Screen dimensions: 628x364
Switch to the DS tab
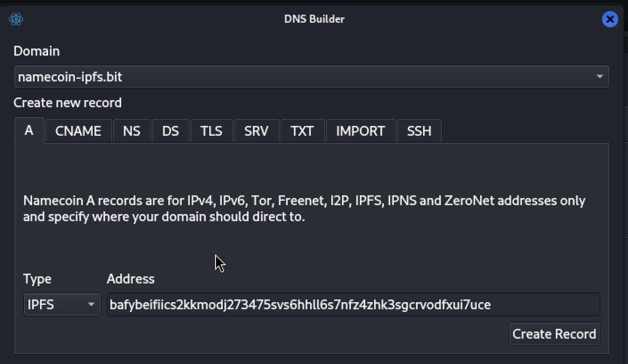[171, 131]
